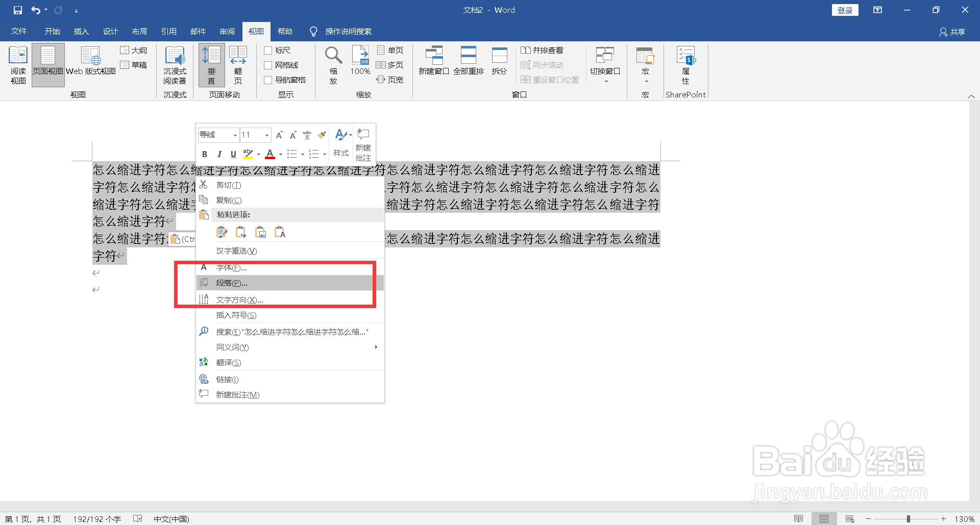Click Split window icon
The height and width of the screenshot is (525, 980).
(x=499, y=61)
